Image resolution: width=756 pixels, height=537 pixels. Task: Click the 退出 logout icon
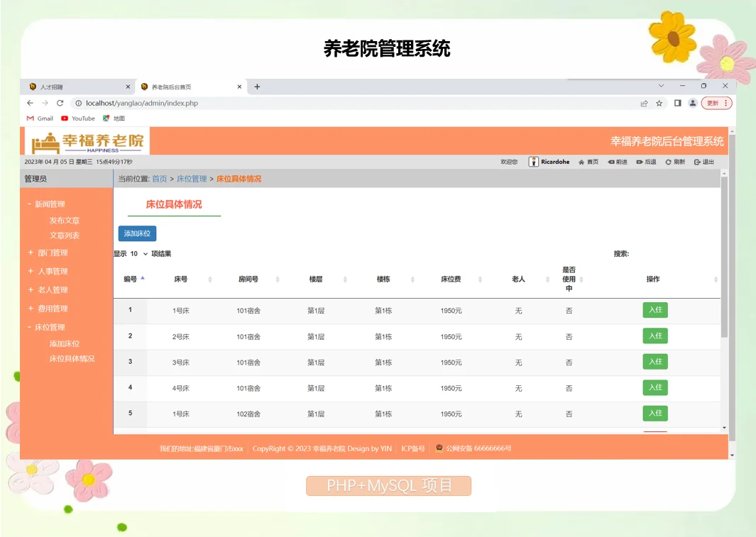tap(696, 162)
